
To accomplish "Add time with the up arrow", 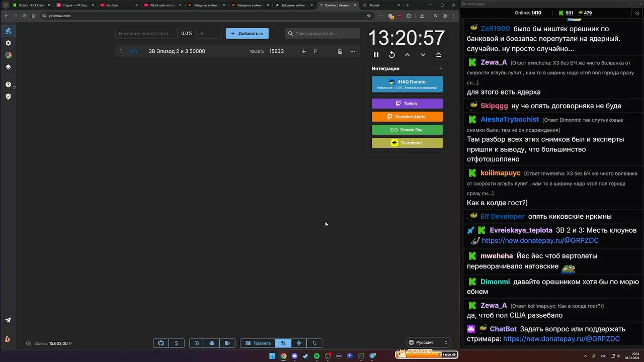I will 408,55.
